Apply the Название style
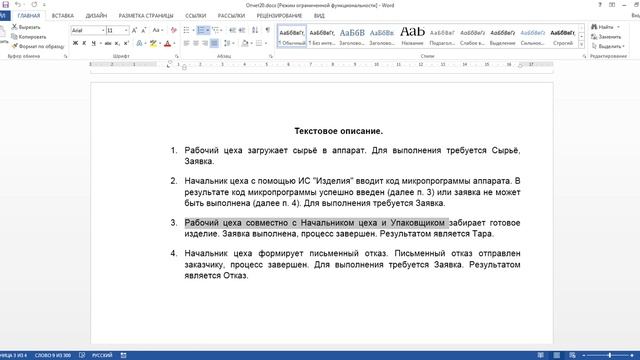Screen dimensions: 640x360 click(x=412, y=36)
